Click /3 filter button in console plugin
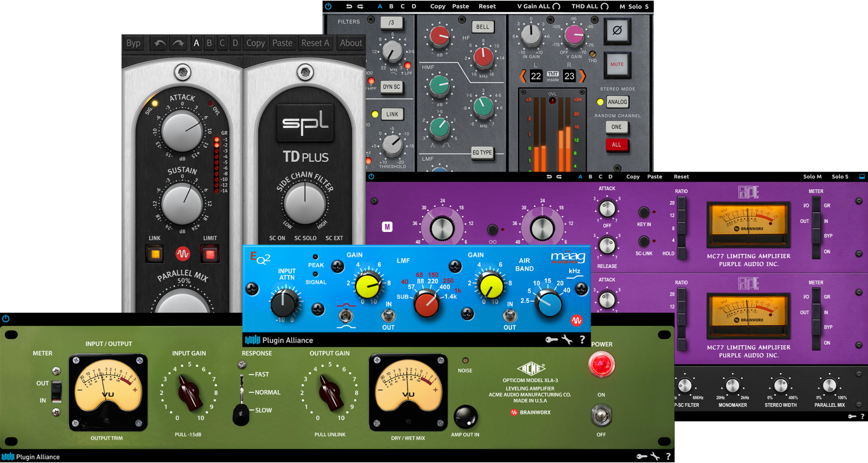This screenshot has width=868, height=463. [392, 23]
